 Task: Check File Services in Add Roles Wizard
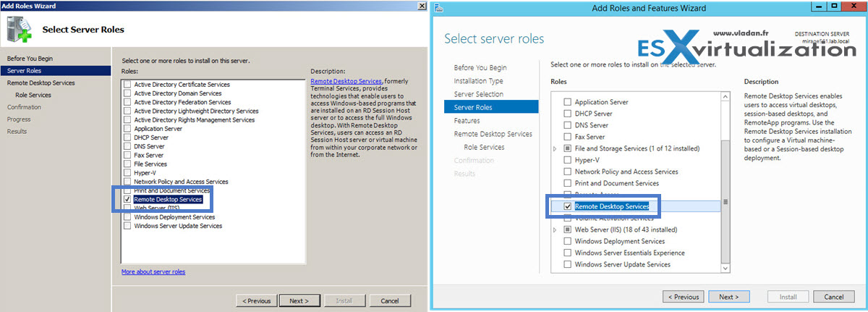click(127, 164)
